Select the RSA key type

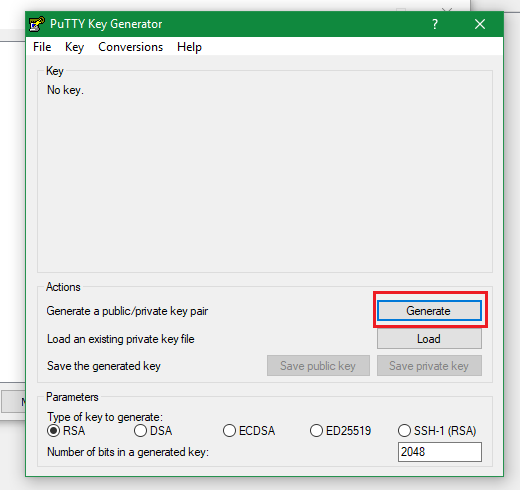pyautogui.click(x=66, y=431)
